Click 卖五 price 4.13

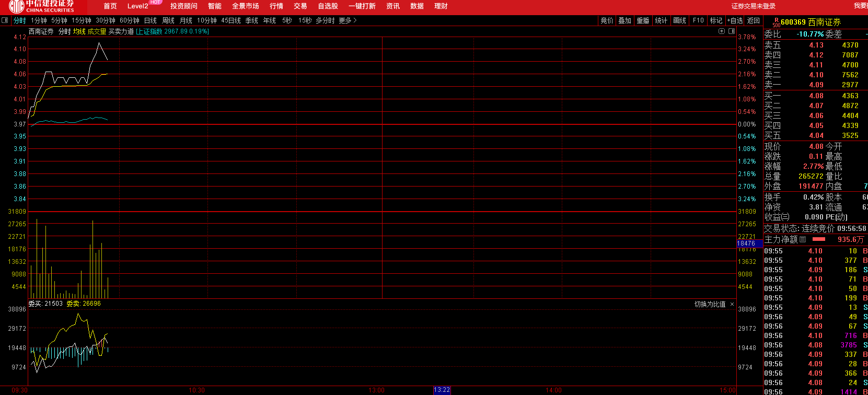point(816,45)
